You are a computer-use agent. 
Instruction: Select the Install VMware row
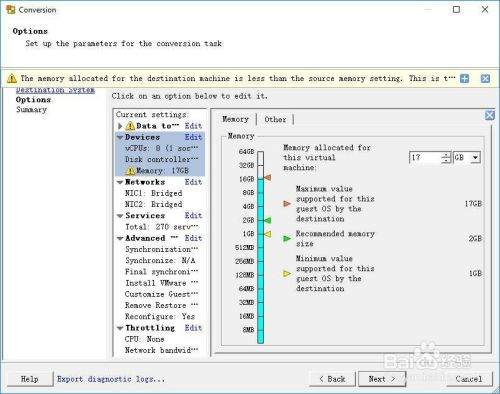click(x=160, y=283)
